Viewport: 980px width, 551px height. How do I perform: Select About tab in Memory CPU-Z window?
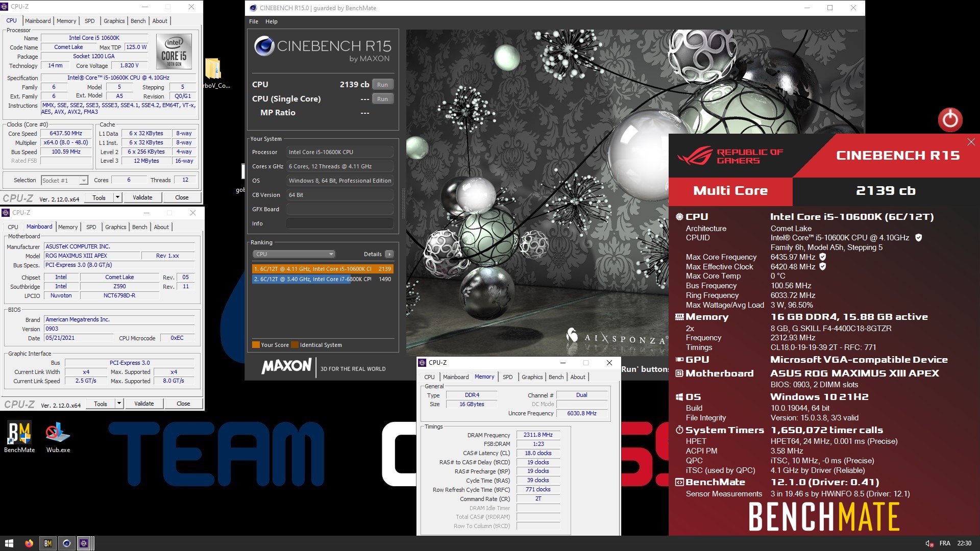tap(578, 377)
